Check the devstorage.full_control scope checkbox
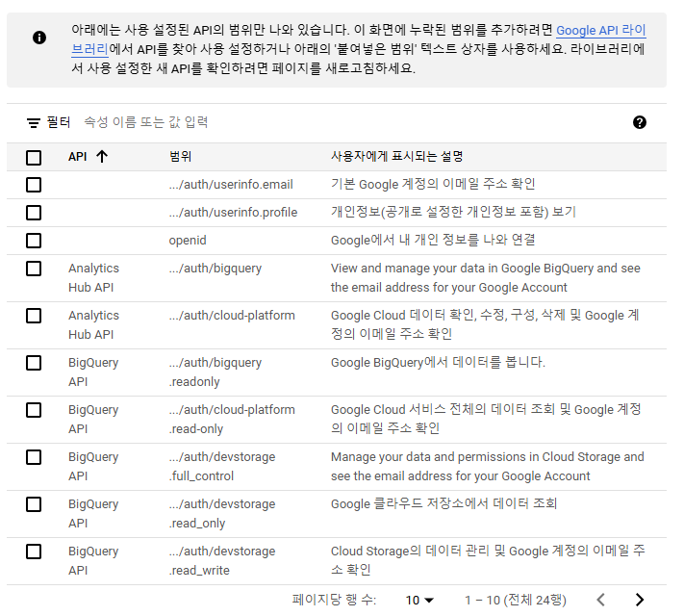 click(x=34, y=457)
